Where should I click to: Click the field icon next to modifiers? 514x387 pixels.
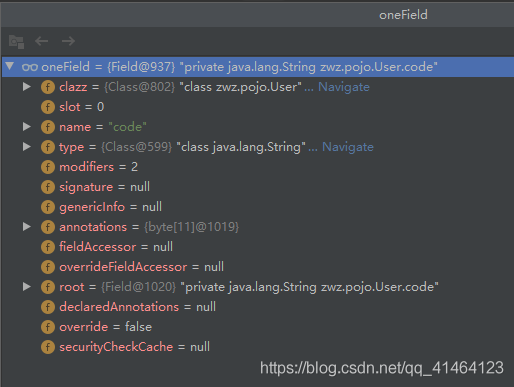(x=48, y=167)
